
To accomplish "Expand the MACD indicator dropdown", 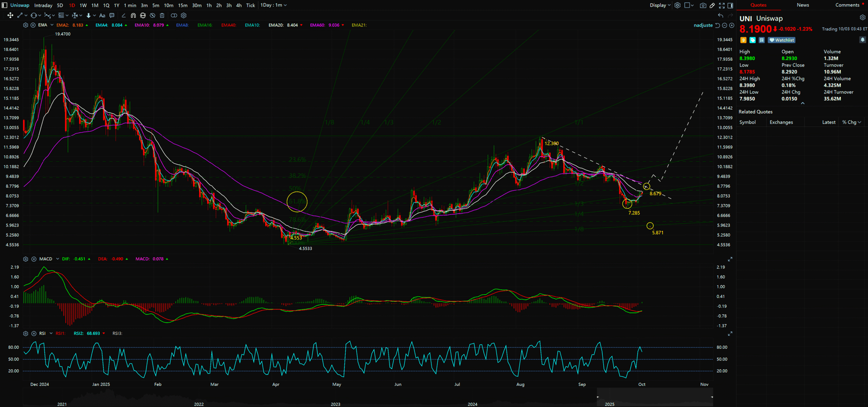I will (58, 259).
